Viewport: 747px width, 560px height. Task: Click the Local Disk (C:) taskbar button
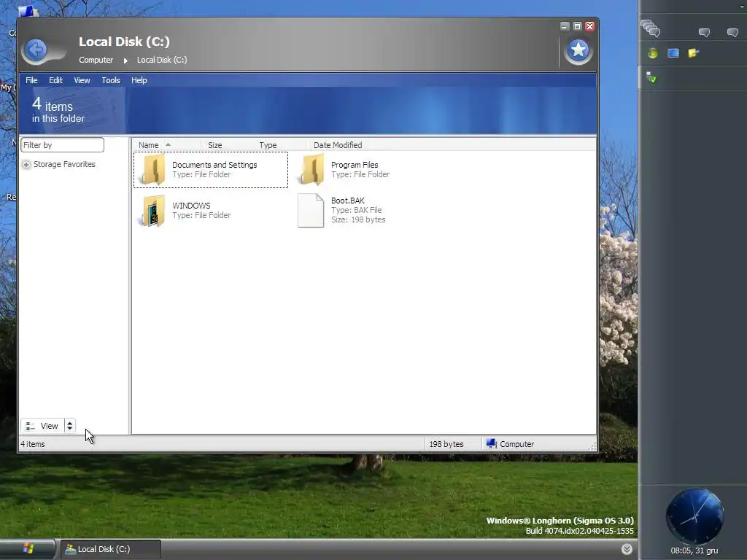[x=111, y=549]
